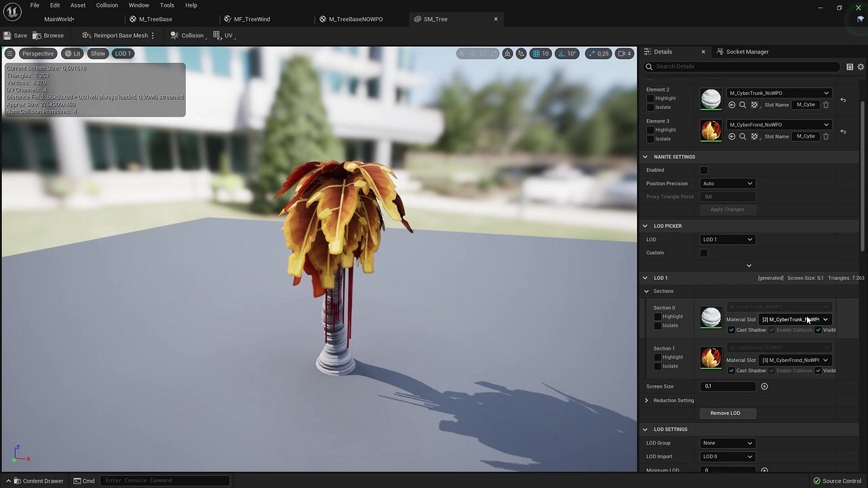Open the Asset menu
This screenshot has height=488, width=868.
pos(78,5)
